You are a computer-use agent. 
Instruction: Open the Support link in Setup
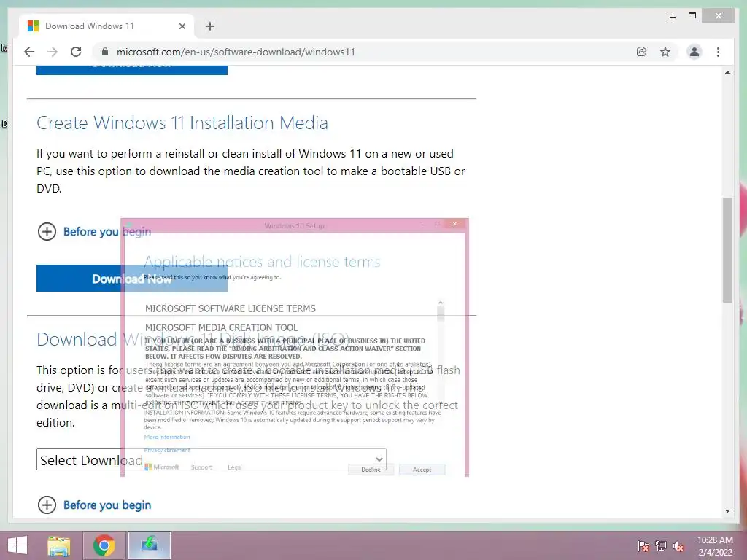(x=201, y=467)
